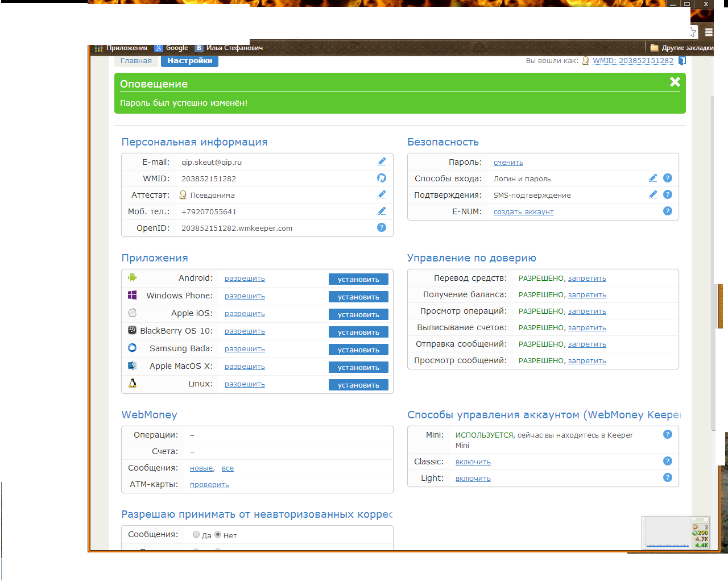Click разрешить for Apple iOS
728x582 pixels.
pyautogui.click(x=245, y=314)
